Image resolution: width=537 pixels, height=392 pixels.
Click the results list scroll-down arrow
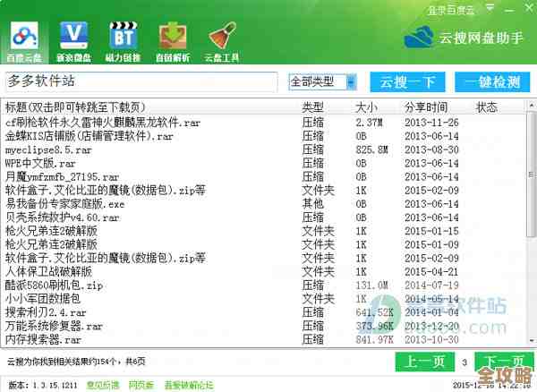[x=531, y=341]
